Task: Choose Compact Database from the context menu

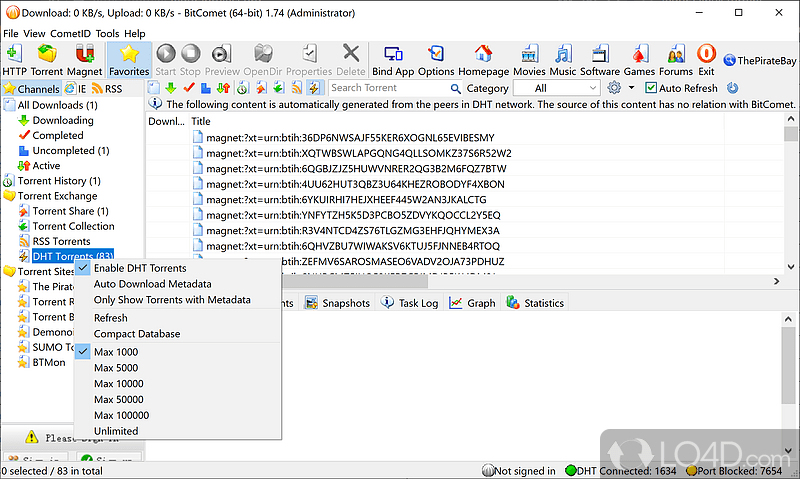Action: [178, 334]
